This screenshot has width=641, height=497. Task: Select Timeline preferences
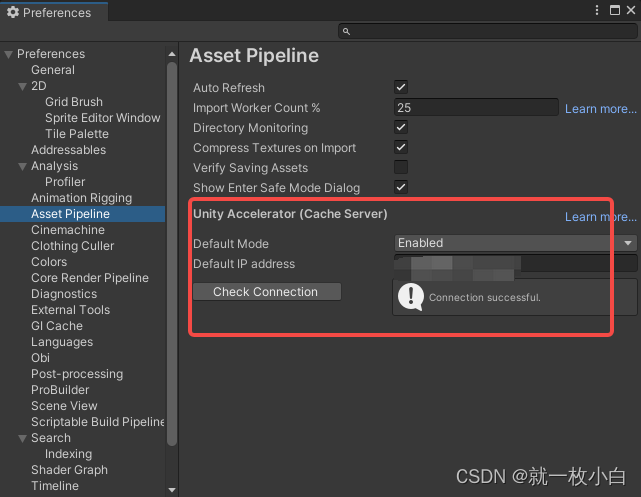coord(55,486)
